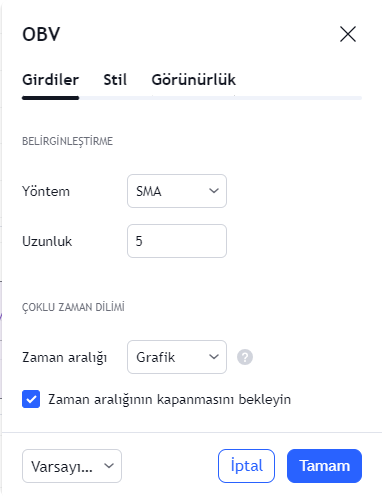The width and height of the screenshot is (382, 498).
Task: Cancel changes with the İptal button
Action: click(x=246, y=466)
